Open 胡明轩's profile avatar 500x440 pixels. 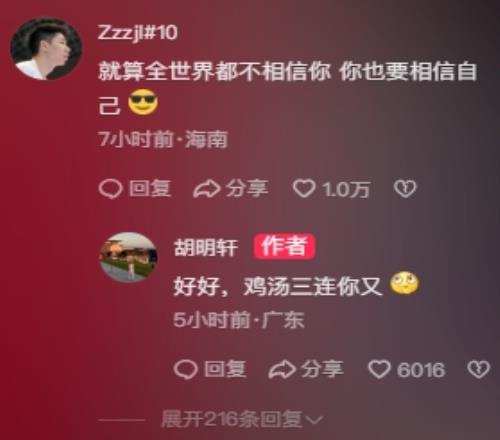tap(128, 257)
